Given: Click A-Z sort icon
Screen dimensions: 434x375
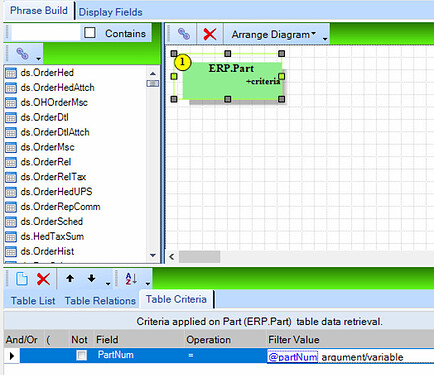Looking at the screenshot, I should pyautogui.click(x=131, y=279).
